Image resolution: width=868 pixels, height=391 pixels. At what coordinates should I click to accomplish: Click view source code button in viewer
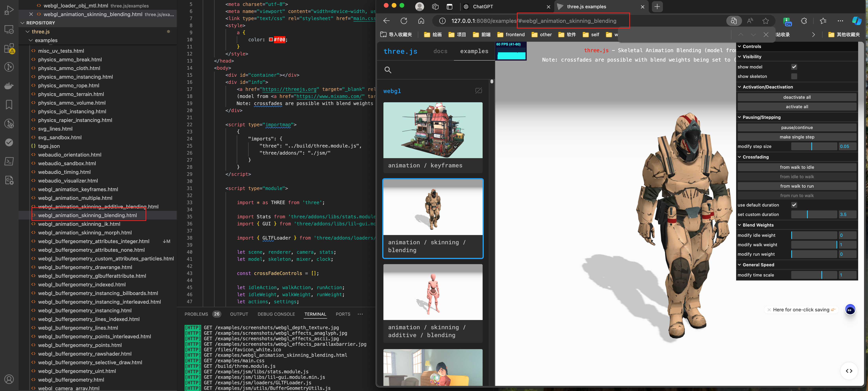coord(849,371)
